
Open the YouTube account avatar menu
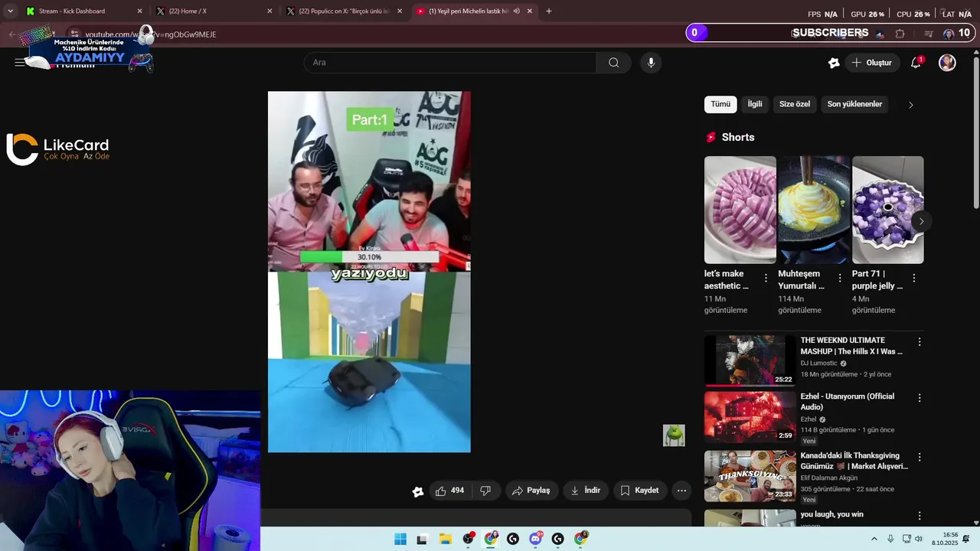[x=947, y=63]
